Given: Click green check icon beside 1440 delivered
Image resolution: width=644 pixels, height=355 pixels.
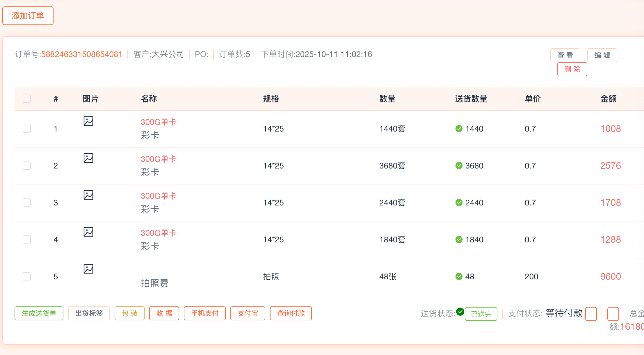Looking at the screenshot, I should (459, 129).
